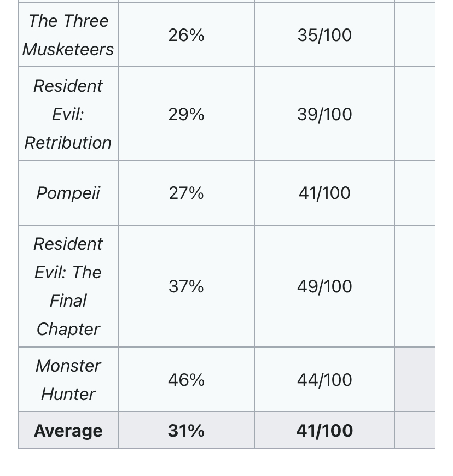The height and width of the screenshot is (476, 453).
Task: Click the gray empty cell beside 44/100
Action: point(415,380)
